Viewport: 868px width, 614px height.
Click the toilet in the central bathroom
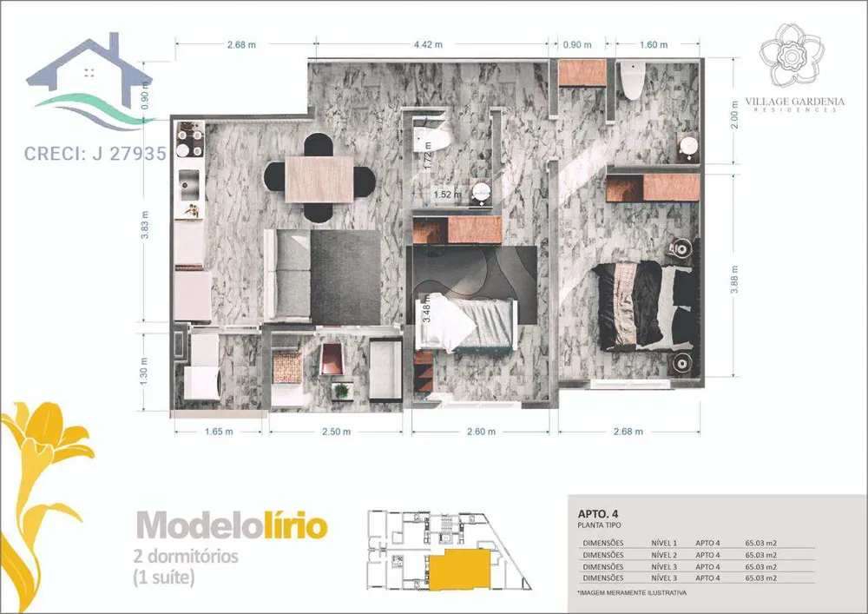[x=432, y=138]
